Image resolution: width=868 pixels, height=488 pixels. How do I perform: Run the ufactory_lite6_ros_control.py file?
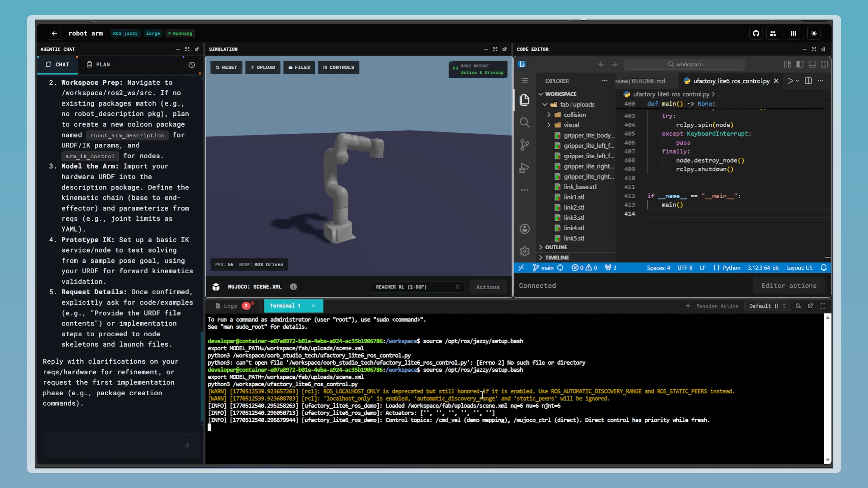(790, 81)
